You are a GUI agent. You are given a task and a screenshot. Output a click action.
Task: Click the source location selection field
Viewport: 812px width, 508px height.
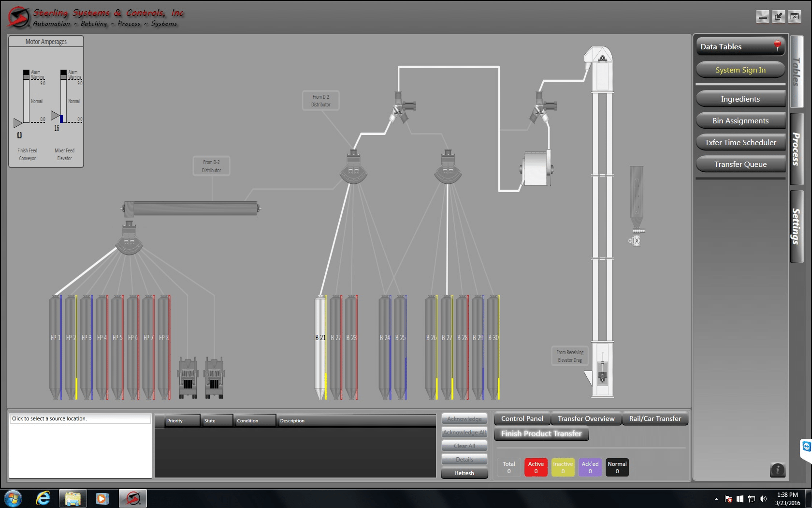[x=80, y=418]
